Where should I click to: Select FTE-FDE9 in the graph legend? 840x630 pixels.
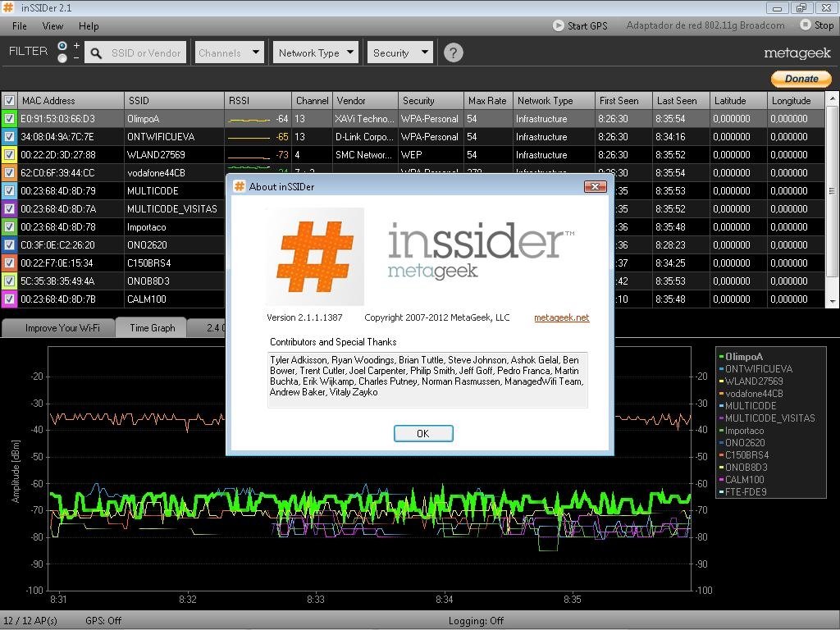[746, 492]
